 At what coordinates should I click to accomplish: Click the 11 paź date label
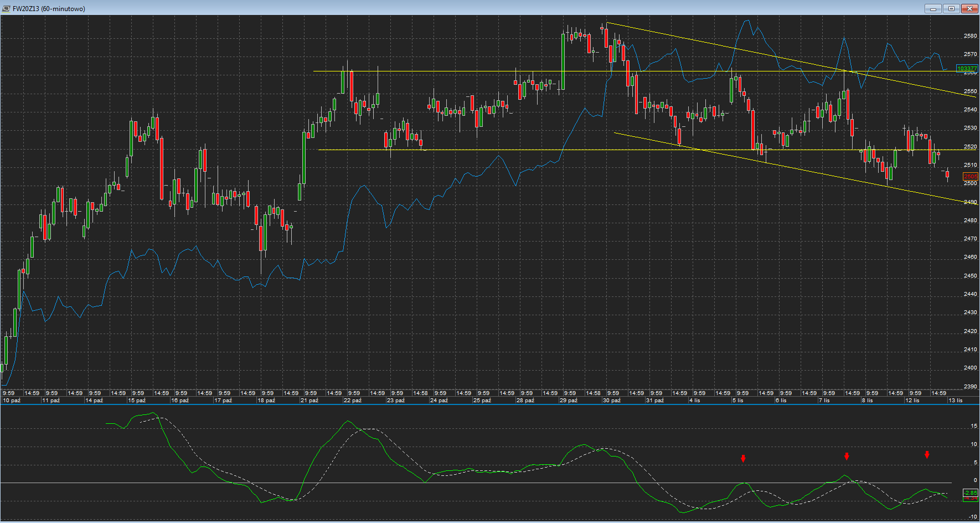tap(51, 401)
